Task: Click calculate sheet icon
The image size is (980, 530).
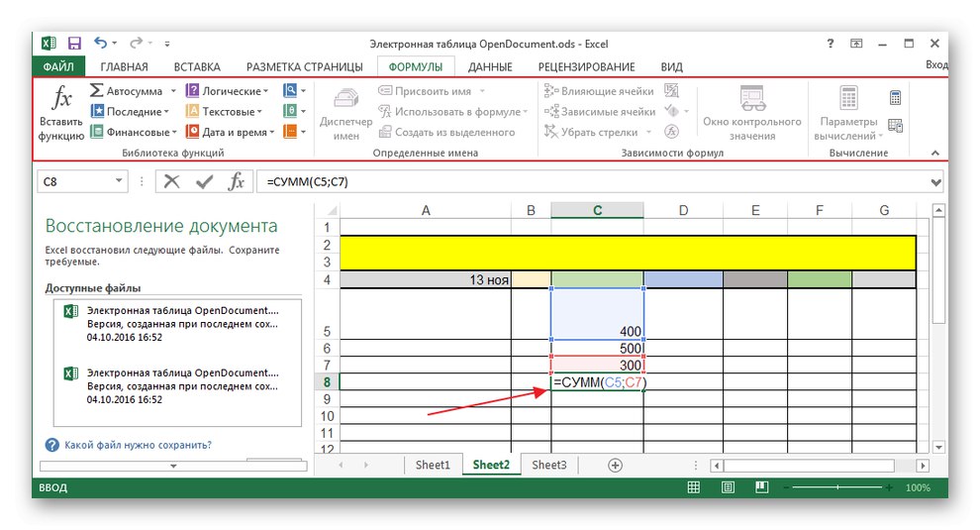Action: [x=895, y=126]
